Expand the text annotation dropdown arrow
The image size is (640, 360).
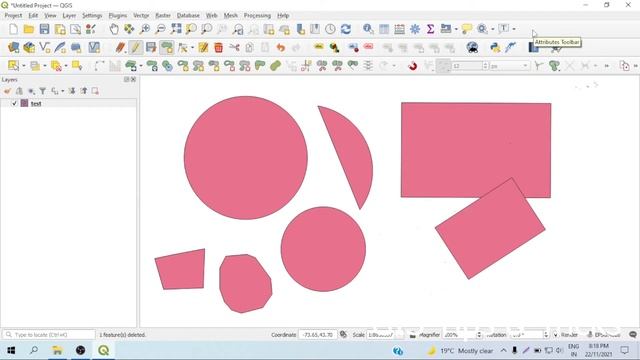click(514, 29)
